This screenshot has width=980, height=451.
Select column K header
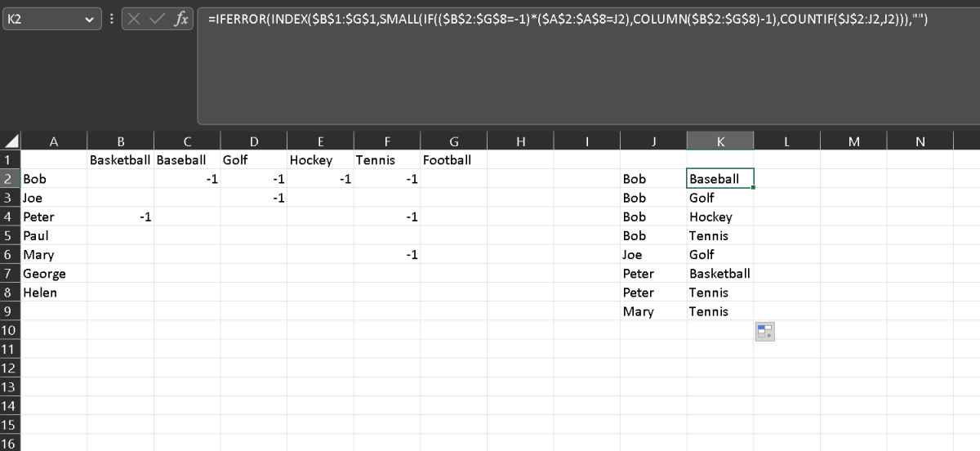719,141
